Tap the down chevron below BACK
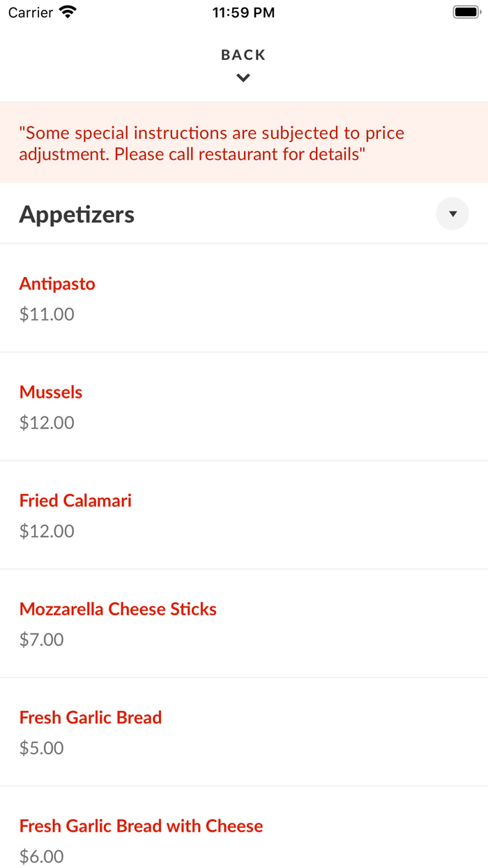This screenshot has height=868, width=488. click(x=243, y=78)
